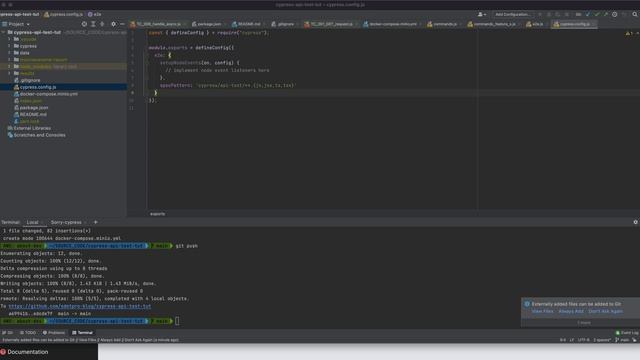Open Project panel gear options
Screen dimensions: 640x360
(x=113, y=24)
